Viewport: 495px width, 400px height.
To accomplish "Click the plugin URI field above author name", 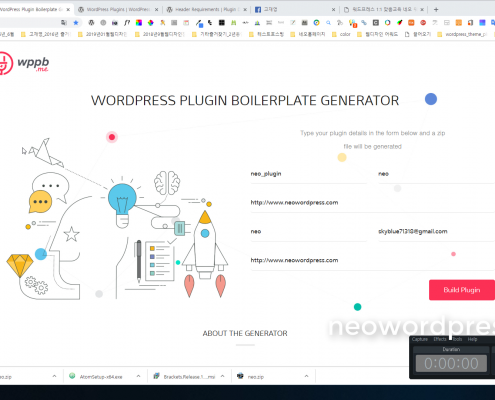I will pos(373,203).
